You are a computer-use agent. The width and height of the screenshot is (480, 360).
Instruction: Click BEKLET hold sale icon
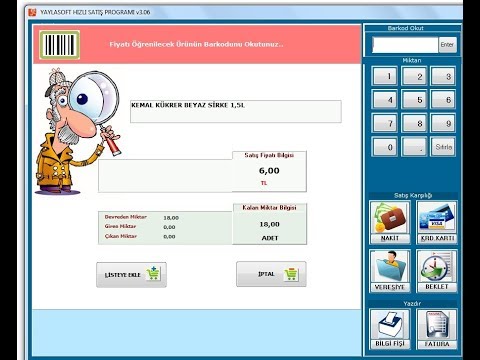pyautogui.click(x=437, y=271)
